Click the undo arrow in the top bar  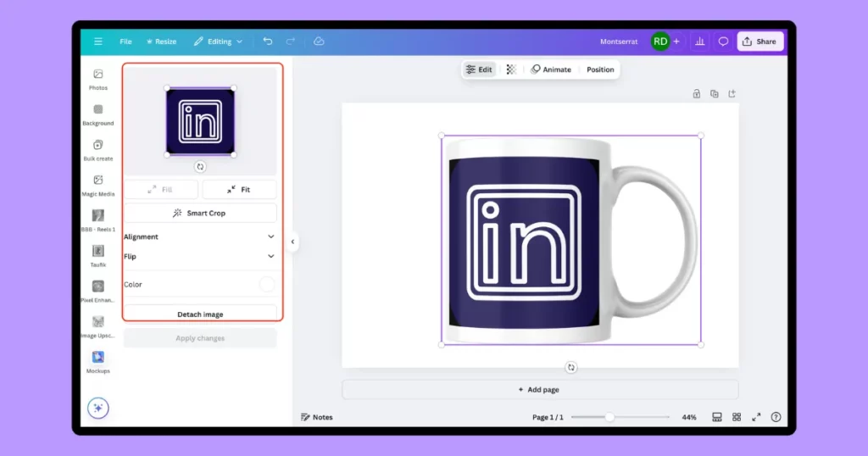point(268,41)
